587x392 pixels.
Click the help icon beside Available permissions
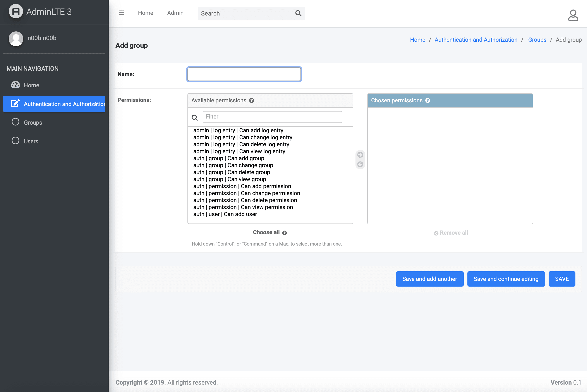(252, 100)
